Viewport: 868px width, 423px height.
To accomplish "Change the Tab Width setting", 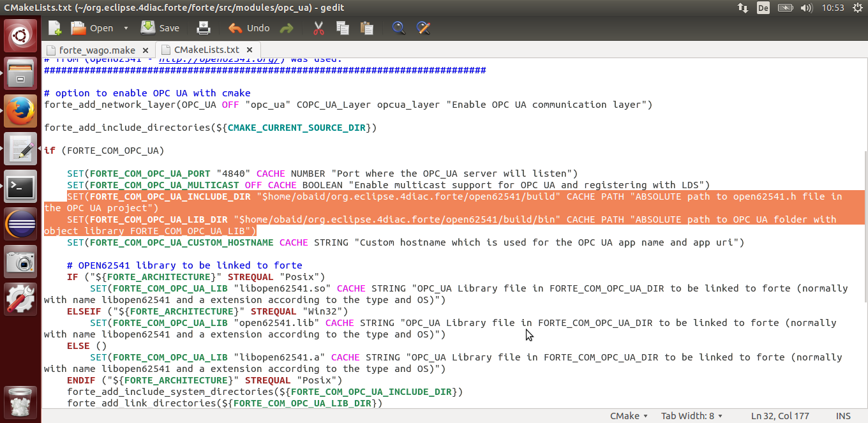I will click(x=691, y=416).
